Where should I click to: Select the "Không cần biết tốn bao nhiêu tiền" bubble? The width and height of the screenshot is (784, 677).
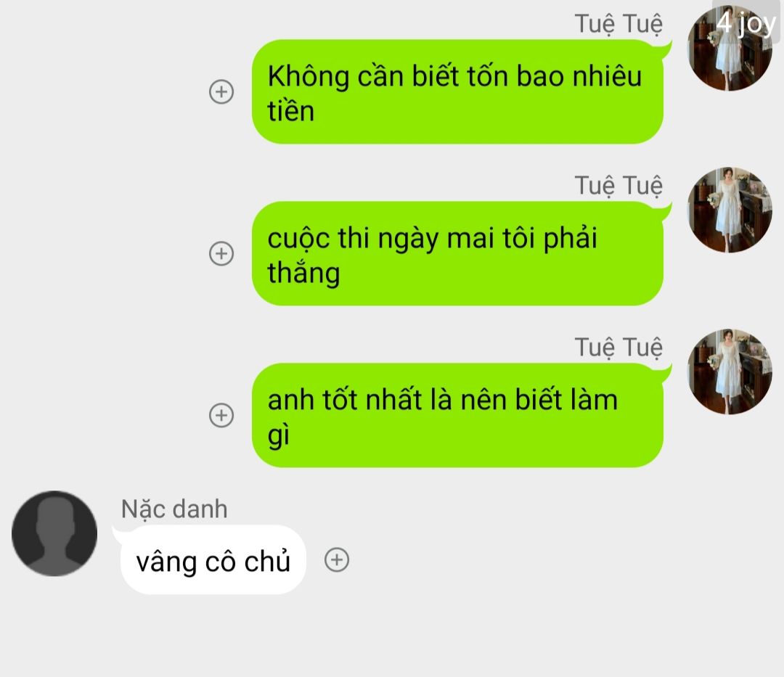pos(457,91)
